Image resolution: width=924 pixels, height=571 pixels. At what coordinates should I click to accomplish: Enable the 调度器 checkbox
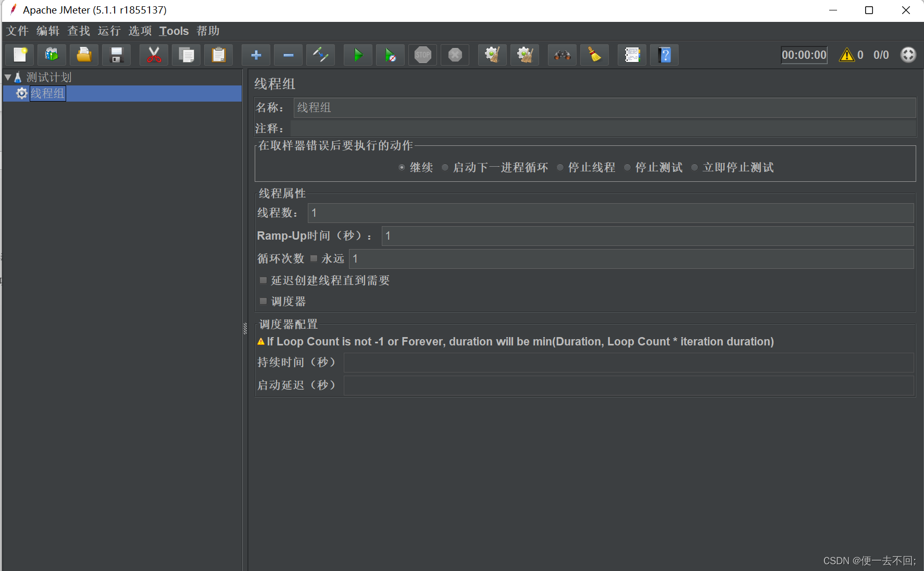pos(263,301)
